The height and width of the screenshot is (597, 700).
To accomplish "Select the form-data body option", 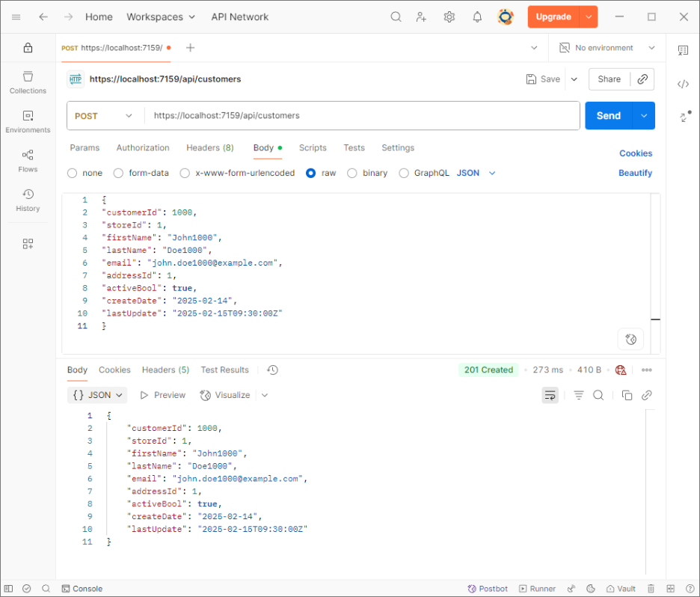I will (118, 173).
